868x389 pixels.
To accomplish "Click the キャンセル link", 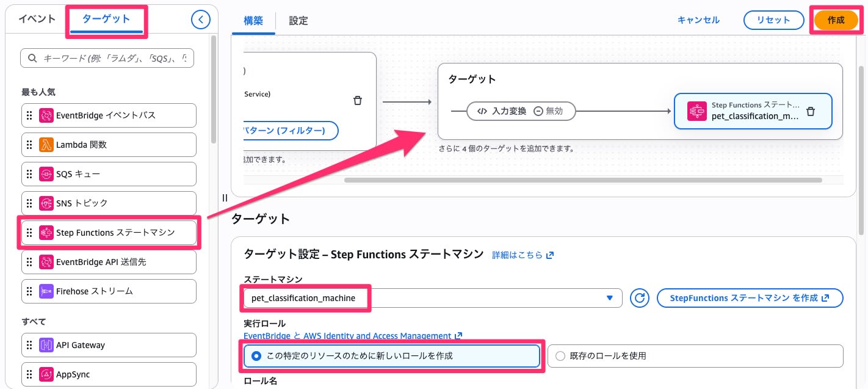I will (698, 20).
